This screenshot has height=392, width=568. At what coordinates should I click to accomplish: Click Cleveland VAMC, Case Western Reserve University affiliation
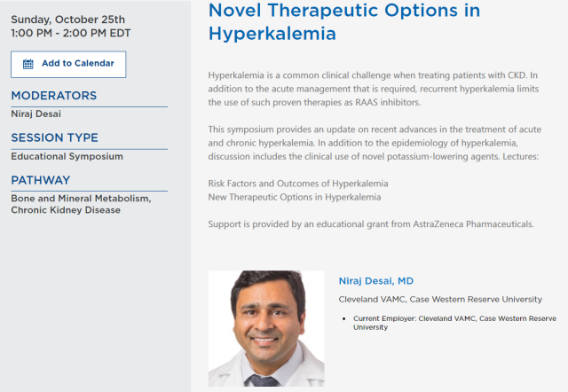pos(440,300)
